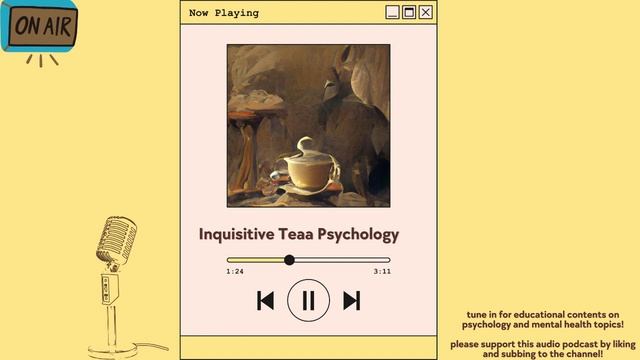640x360 pixels.
Task: Click the 'please support this audio podcast' text
Action: (x=543, y=349)
